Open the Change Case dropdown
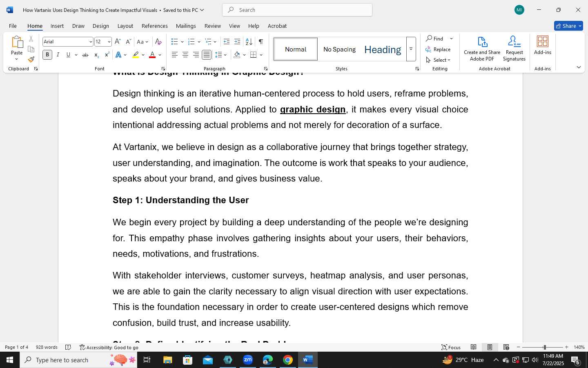This screenshot has width=588, height=368. pyautogui.click(x=143, y=42)
